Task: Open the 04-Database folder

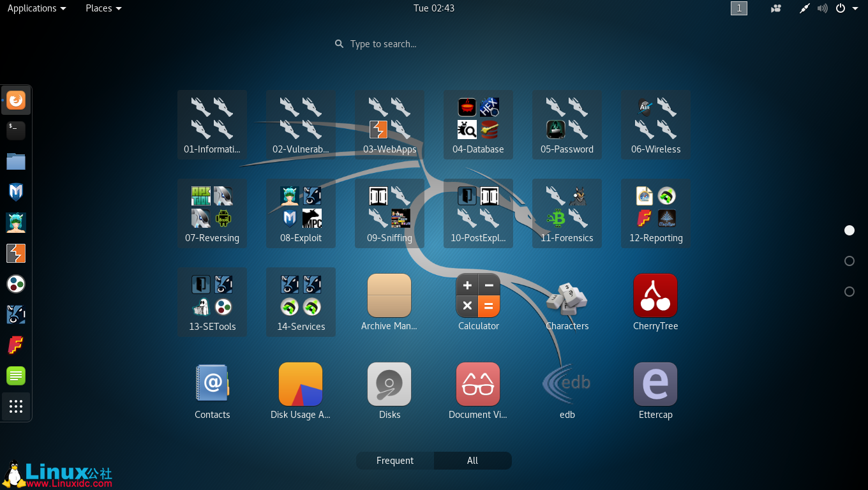Action: pyautogui.click(x=478, y=124)
